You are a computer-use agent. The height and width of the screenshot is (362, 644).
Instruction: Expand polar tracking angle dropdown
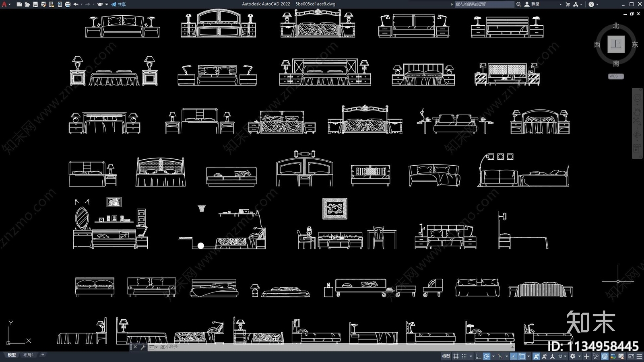pyautogui.click(x=493, y=356)
